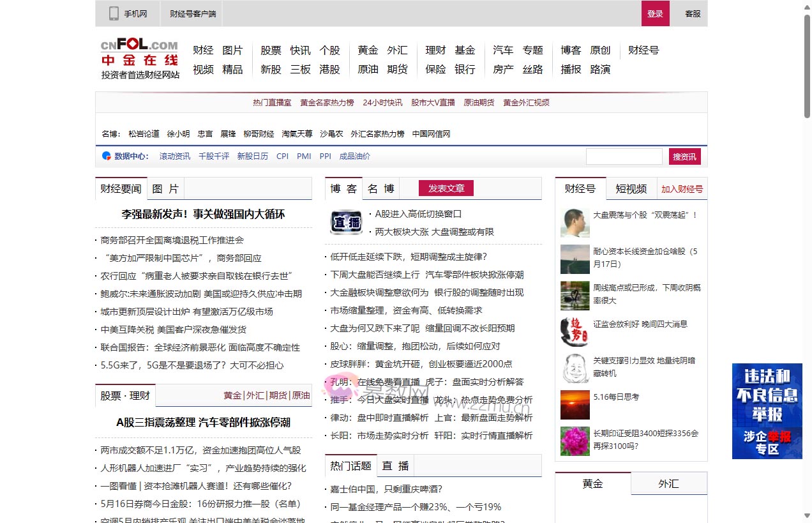Switch to the 短视频 tab

631,189
